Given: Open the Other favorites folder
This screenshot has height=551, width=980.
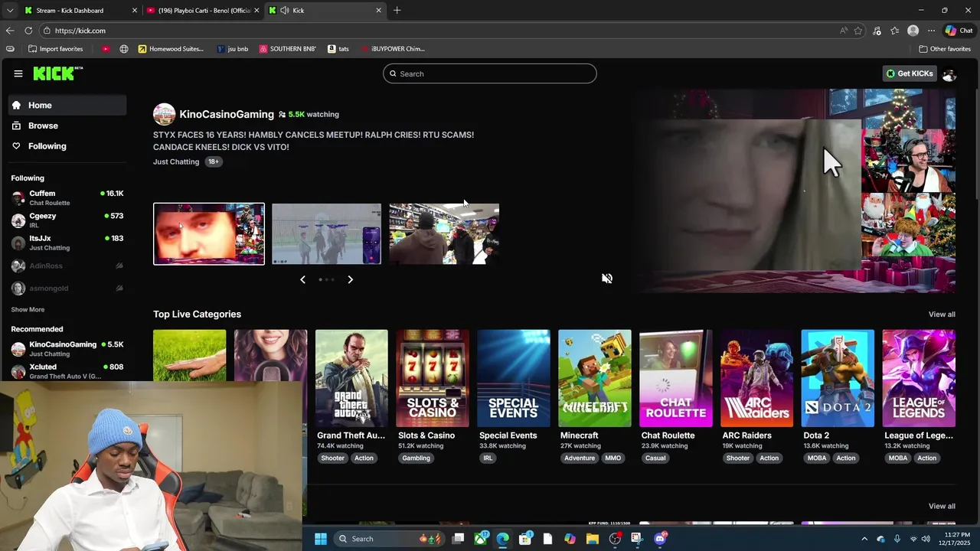Looking at the screenshot, I should click(x=945, y=49).
